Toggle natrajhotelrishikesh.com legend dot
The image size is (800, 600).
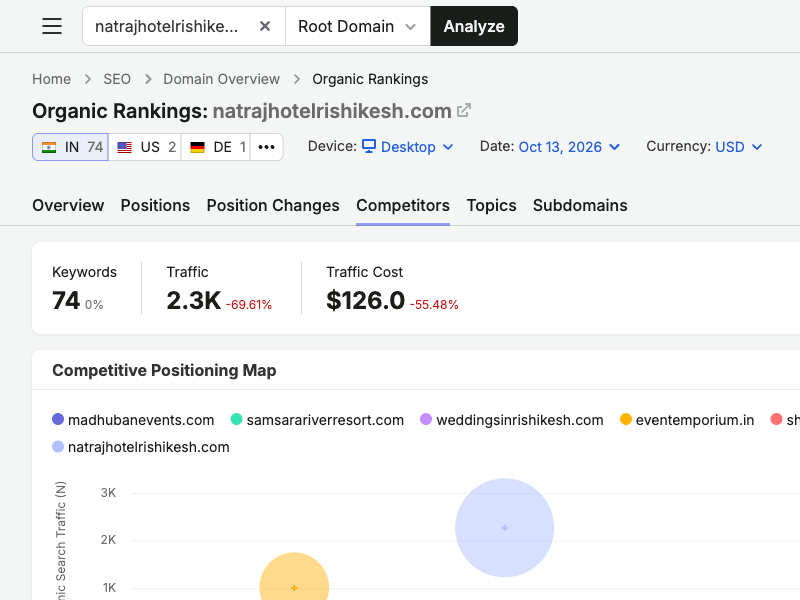tap(58, 447)
